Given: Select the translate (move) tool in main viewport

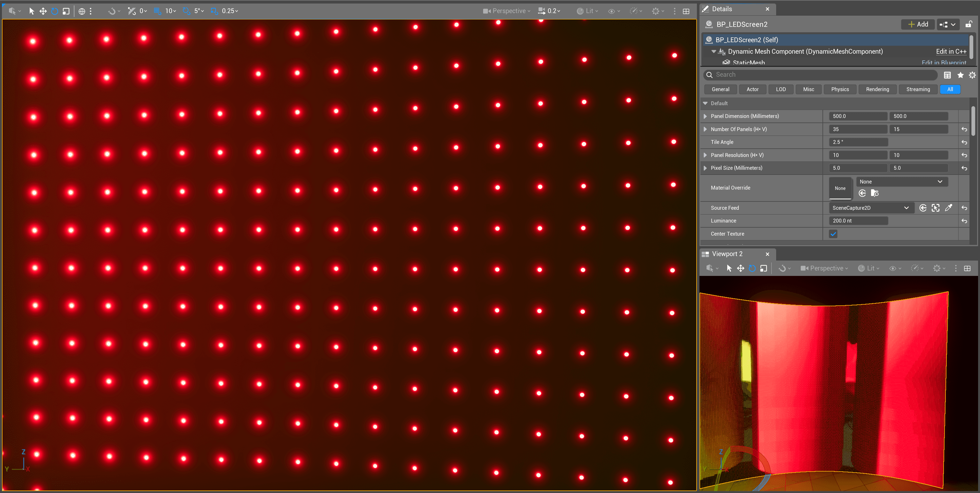Looking at the screenshot, I should click(43, 11).
